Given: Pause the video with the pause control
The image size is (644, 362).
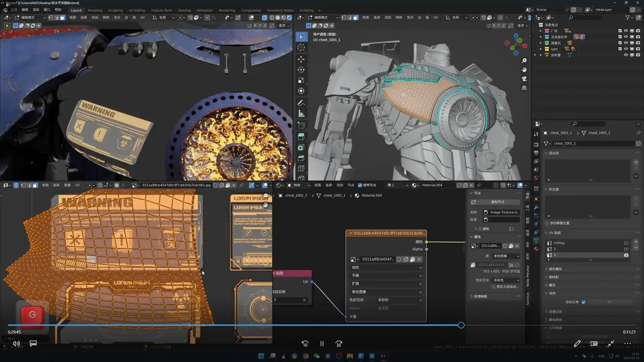Looking at the screenshot, I should point(322,344).
